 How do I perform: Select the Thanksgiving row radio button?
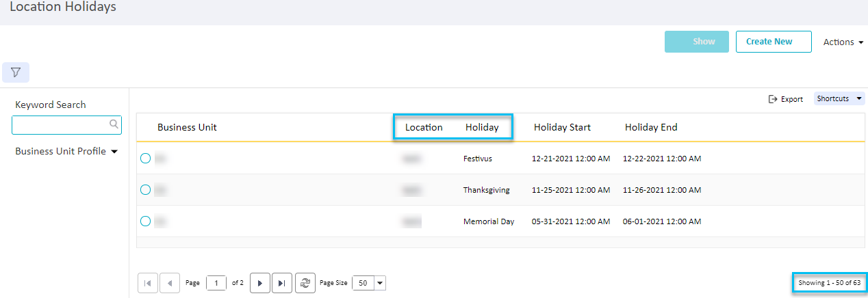coord(145,190)
